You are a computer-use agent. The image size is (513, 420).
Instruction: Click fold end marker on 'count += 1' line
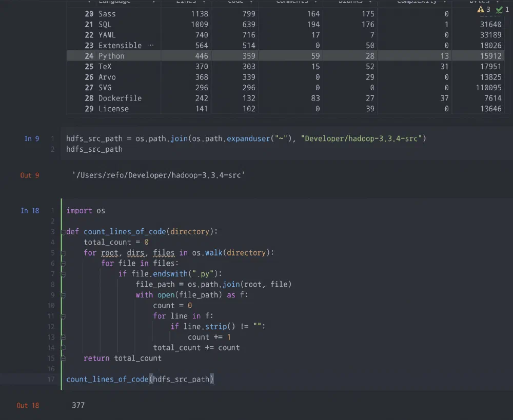coord(63,337)
